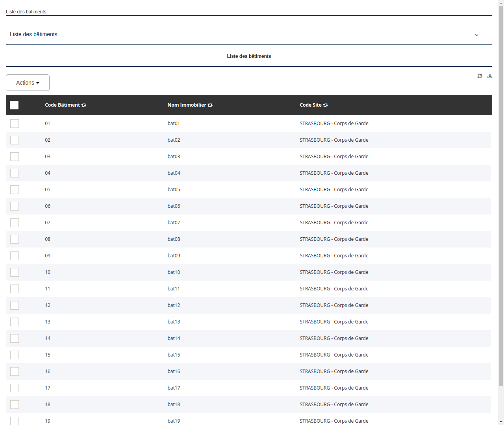Collapse the Liste des bâtiments region
The width and height of the screenshot is (504, 425).
pos(476,35)
